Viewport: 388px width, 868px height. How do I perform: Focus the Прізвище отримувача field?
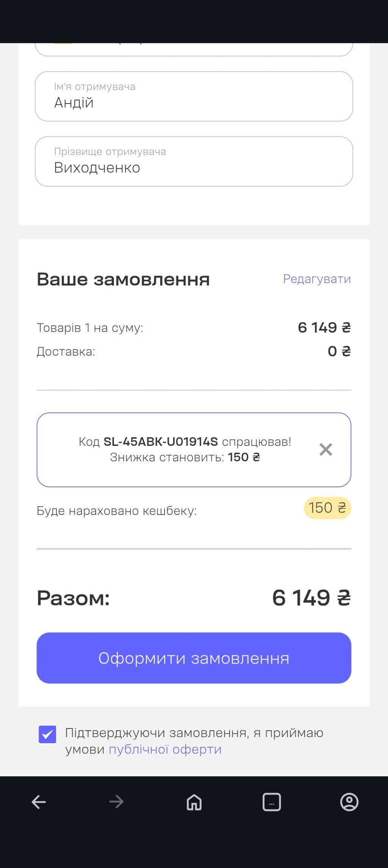pyautogui.click(x=194, y=162)
